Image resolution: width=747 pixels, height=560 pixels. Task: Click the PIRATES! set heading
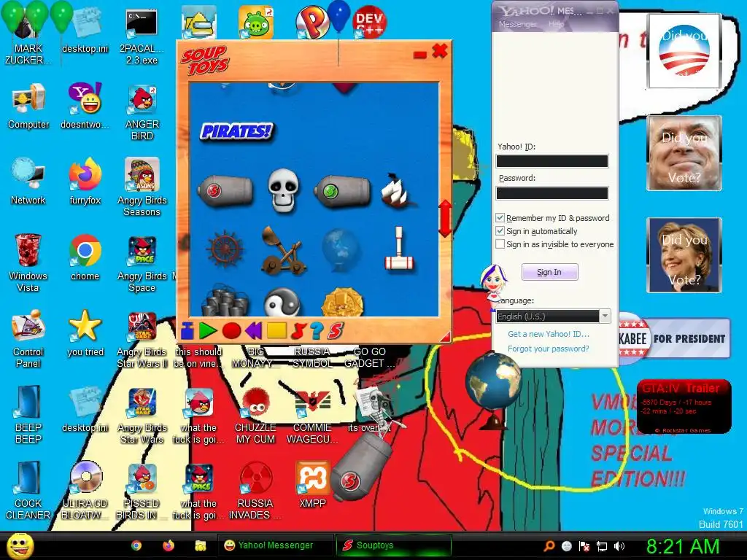(237, 131)
